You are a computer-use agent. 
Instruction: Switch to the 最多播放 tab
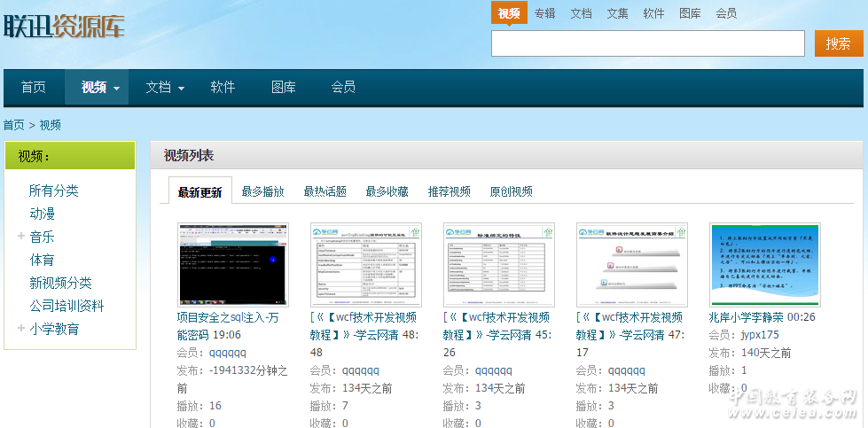click(x=262, y=191)
